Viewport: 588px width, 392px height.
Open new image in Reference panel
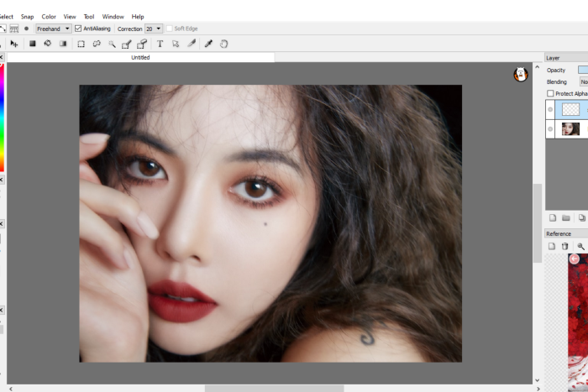pyautogui.click(x=552, y=246)
